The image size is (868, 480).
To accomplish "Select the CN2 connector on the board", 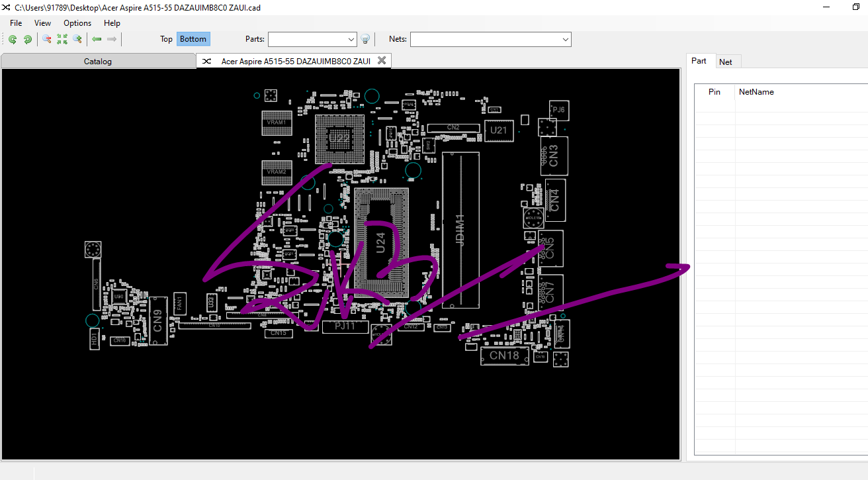I will coord(453,127).
